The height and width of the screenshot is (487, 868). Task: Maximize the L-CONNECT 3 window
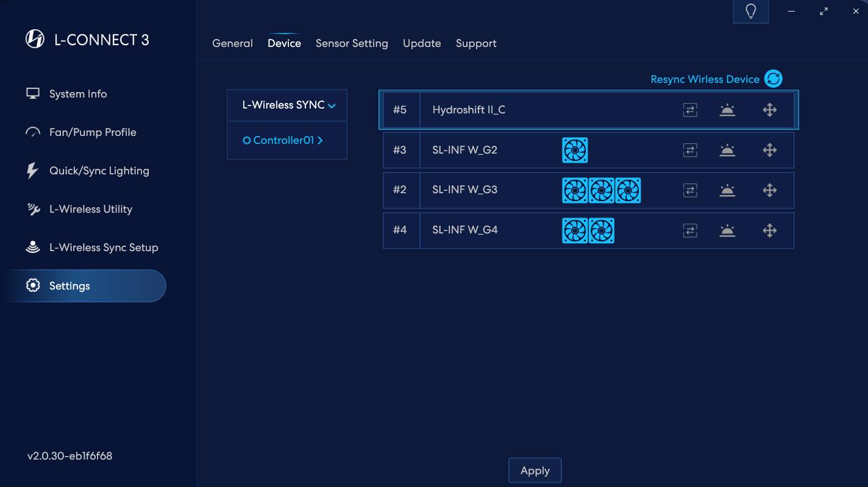(824, 11)
